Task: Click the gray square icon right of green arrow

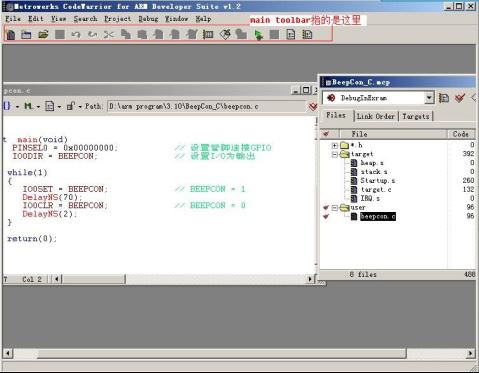Action: pyautogui.click(x=274, y=34)
